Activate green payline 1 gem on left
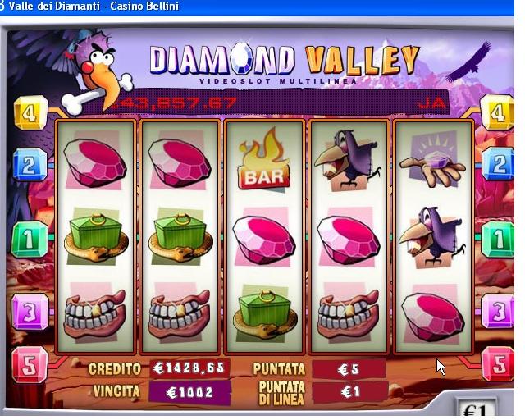The width and height of the screenshot is (525, 420). pyautogui.click(x=30, y=240)
